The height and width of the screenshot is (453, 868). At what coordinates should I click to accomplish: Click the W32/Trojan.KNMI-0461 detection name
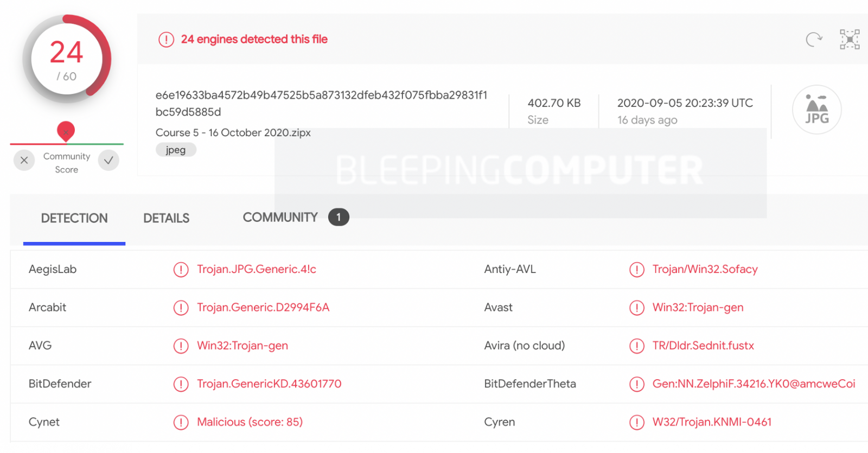tap(712, 422)
